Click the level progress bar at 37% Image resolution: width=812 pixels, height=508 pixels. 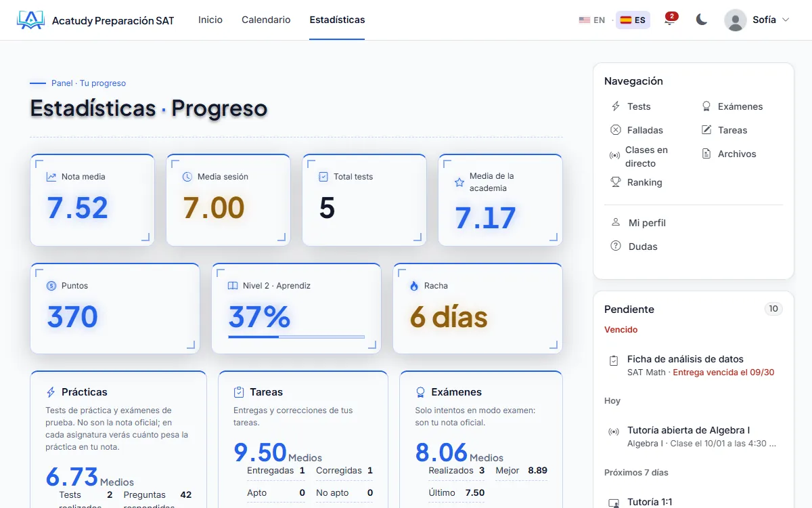(296, 337)
